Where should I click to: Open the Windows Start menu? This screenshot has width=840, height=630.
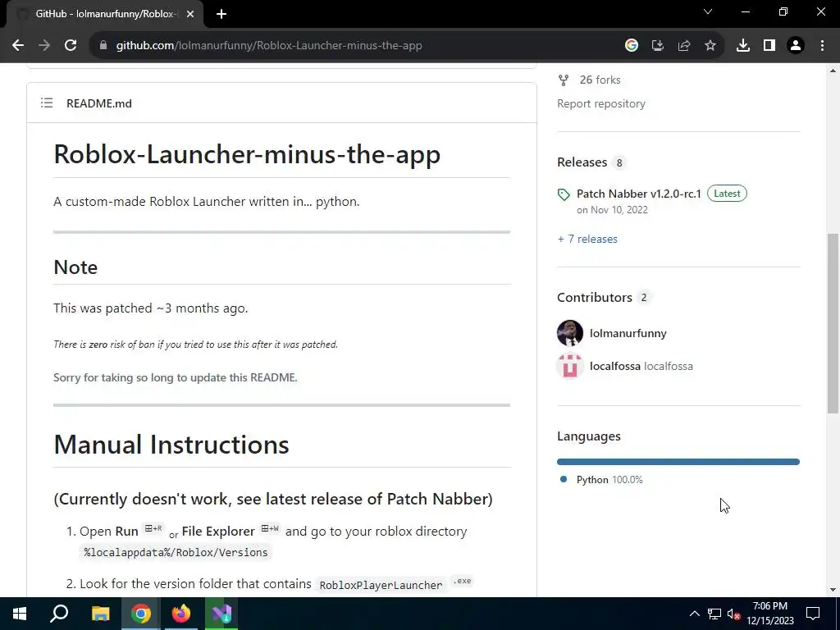click(x=20, y=614)
